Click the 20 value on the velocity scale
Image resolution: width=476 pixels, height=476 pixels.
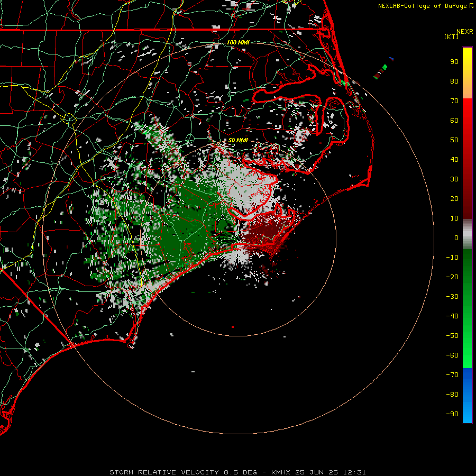tap(454, 199)
